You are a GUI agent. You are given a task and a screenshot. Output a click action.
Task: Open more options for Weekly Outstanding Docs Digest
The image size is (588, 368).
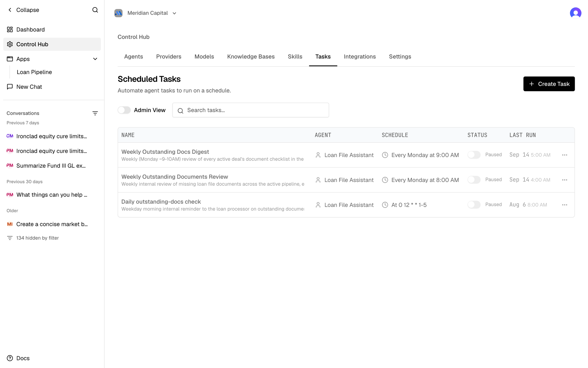click(564, 155)
